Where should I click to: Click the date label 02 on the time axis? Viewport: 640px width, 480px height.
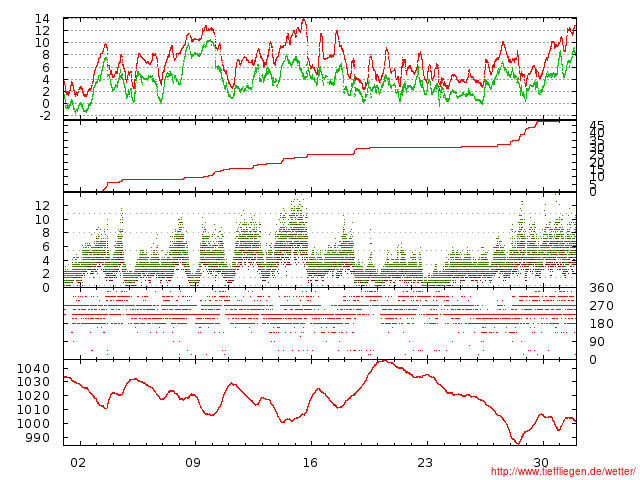78,463
